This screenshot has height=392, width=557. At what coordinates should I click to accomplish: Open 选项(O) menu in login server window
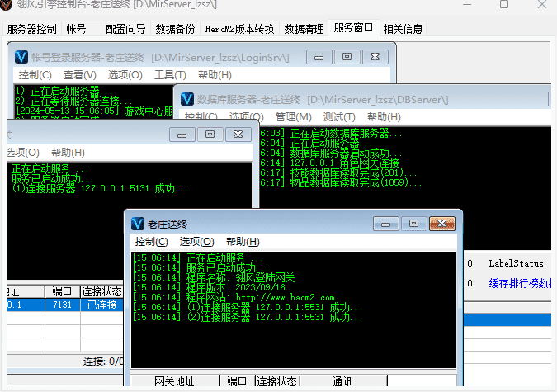pyautogui.click(x=125, y=75)
